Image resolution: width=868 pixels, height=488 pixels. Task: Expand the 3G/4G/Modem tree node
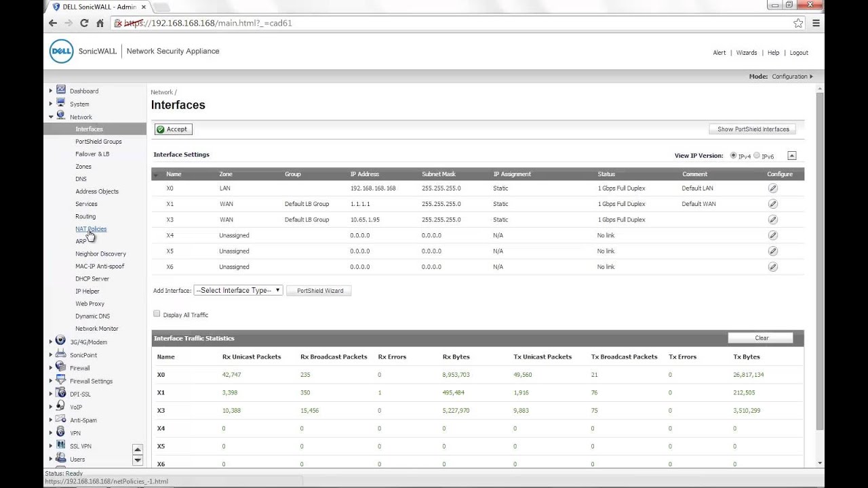click(50, 342)
